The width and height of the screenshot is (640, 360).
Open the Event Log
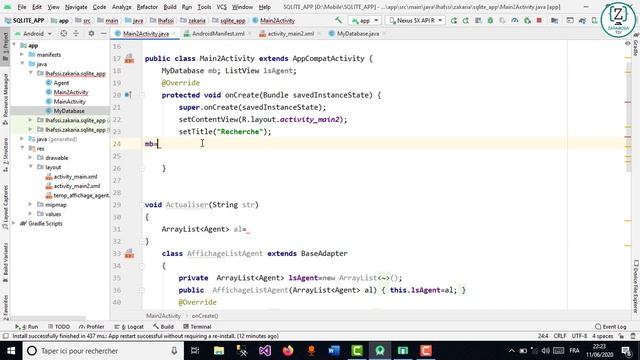(611, 327)
